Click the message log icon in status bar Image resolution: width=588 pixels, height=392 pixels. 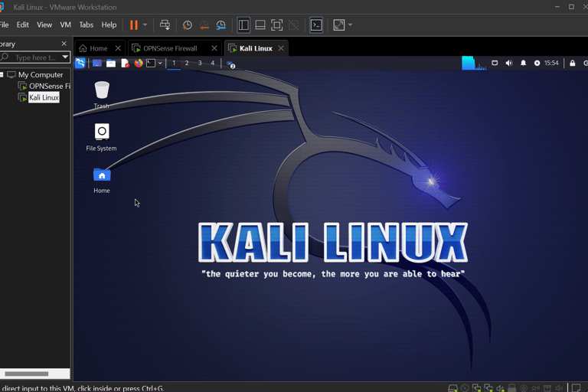tap(577, 388)
